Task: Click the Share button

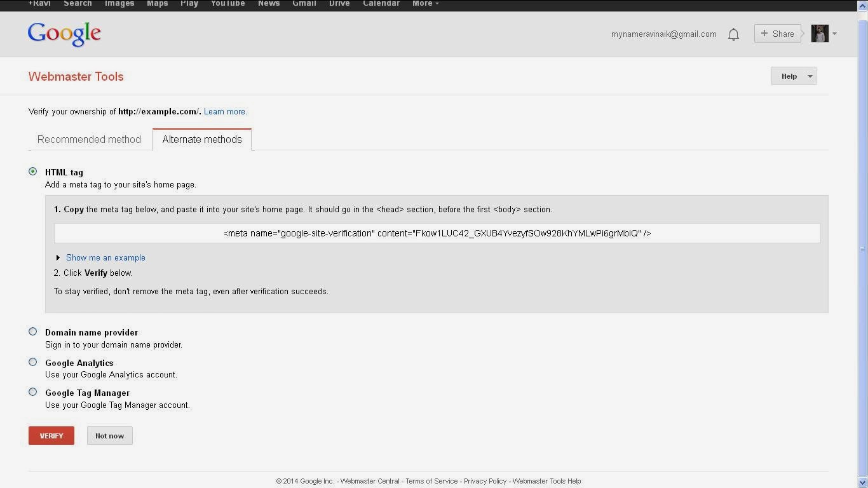Action: click(x=777, y=34)
